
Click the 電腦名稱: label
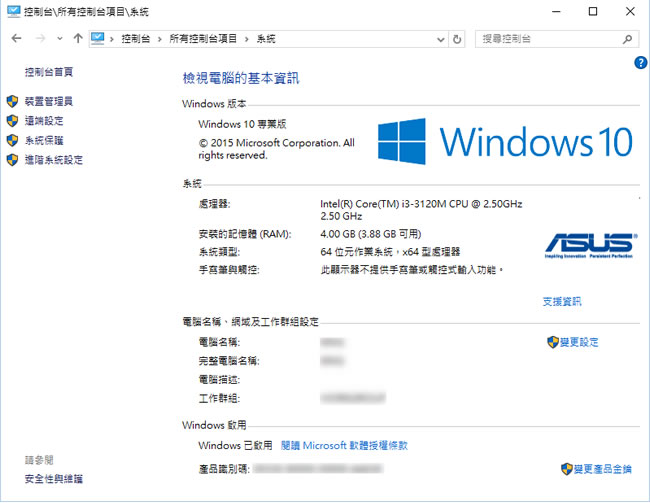tap(219, 342)
